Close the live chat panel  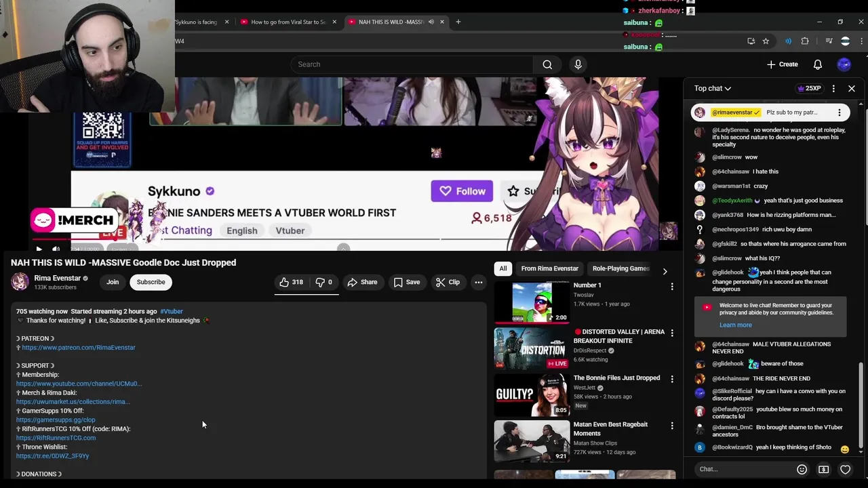(x=852, y=88)
